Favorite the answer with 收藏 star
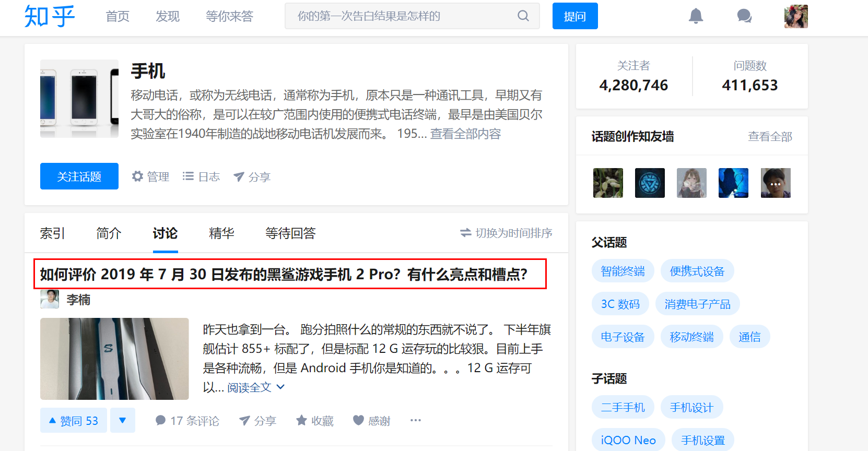 [315, 421]
